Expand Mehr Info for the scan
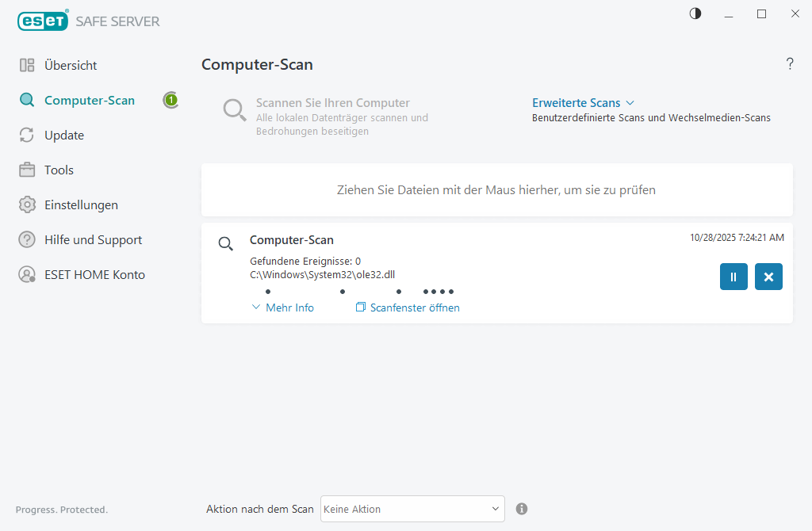This screenshot has height=531, width=812. (x=283, y=308)
